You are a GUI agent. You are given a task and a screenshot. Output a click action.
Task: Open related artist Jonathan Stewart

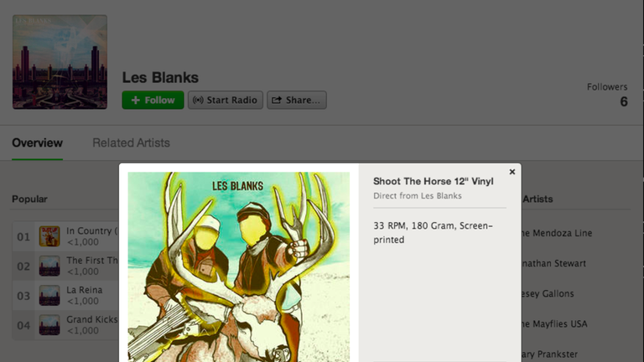(x=553, y=263)
